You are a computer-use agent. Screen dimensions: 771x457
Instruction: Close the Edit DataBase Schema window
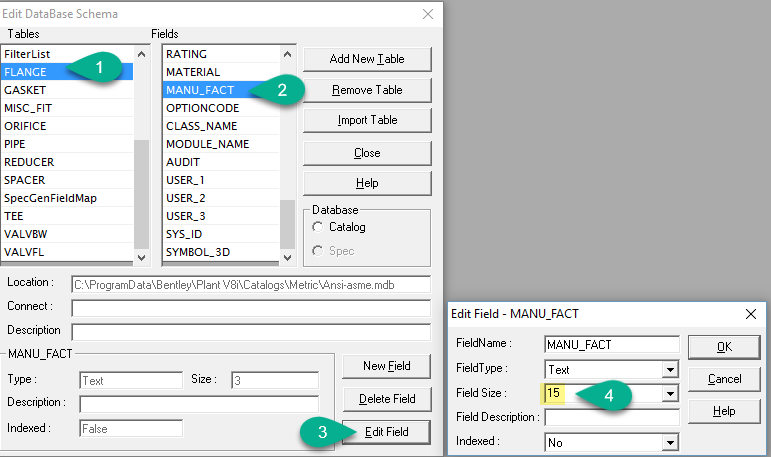click(428, 14)
